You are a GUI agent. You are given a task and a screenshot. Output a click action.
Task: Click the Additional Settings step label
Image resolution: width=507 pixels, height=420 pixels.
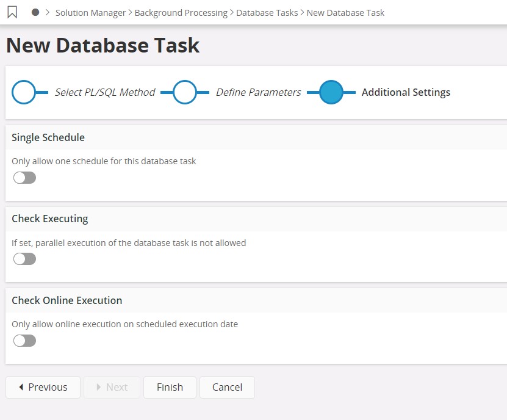(406, 92)
